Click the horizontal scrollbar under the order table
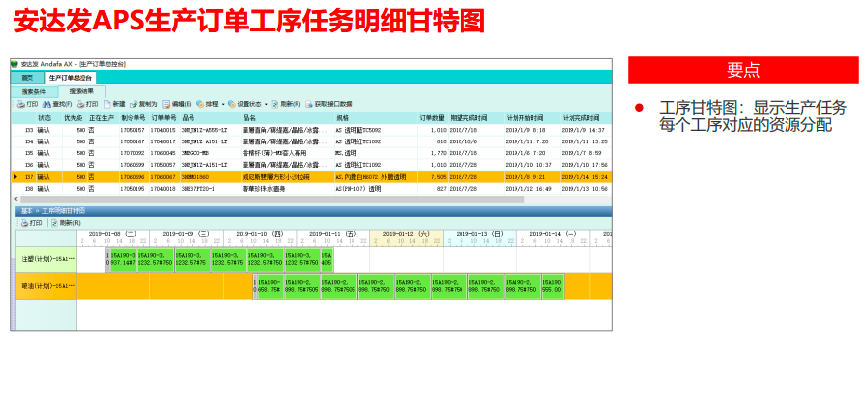 tap(272, 199)
